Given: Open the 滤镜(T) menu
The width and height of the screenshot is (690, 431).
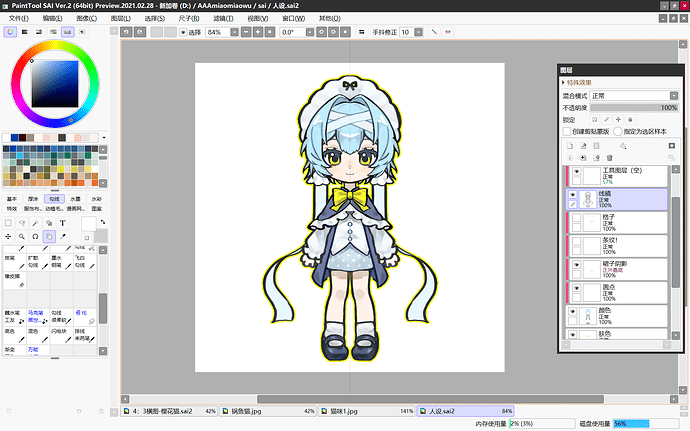Looking at the screenshot, I should (223, 18).
